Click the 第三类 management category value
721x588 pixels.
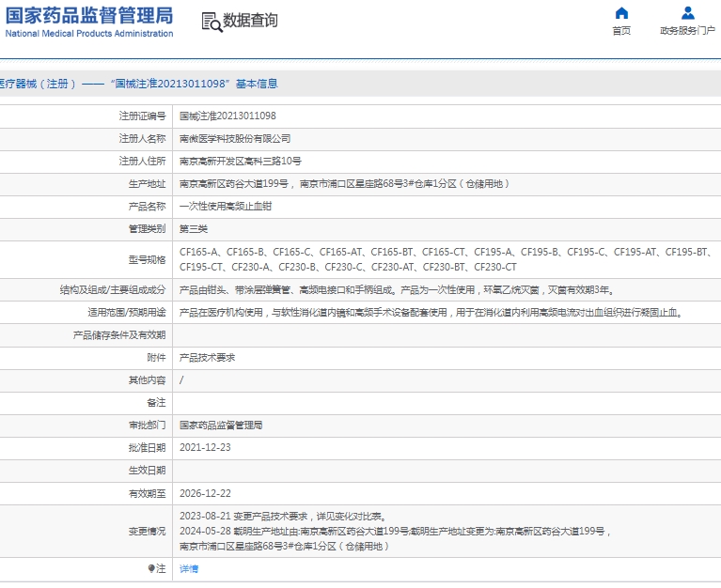(x=194, y=229)
